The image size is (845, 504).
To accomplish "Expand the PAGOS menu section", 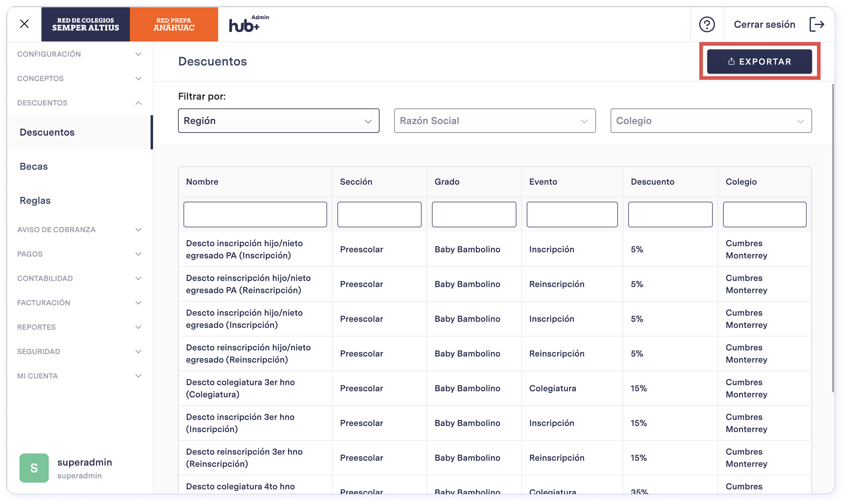I will pos(80,254).
